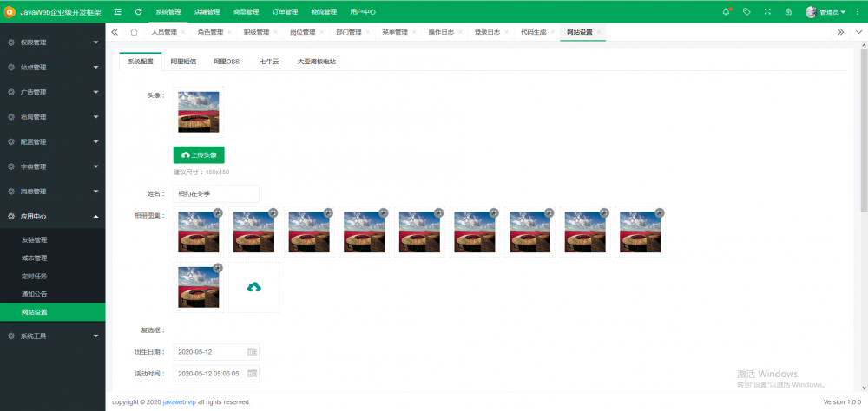Expand the 站点管理 sidebar menu arrow
868x411 pixels.
(95, 68)
